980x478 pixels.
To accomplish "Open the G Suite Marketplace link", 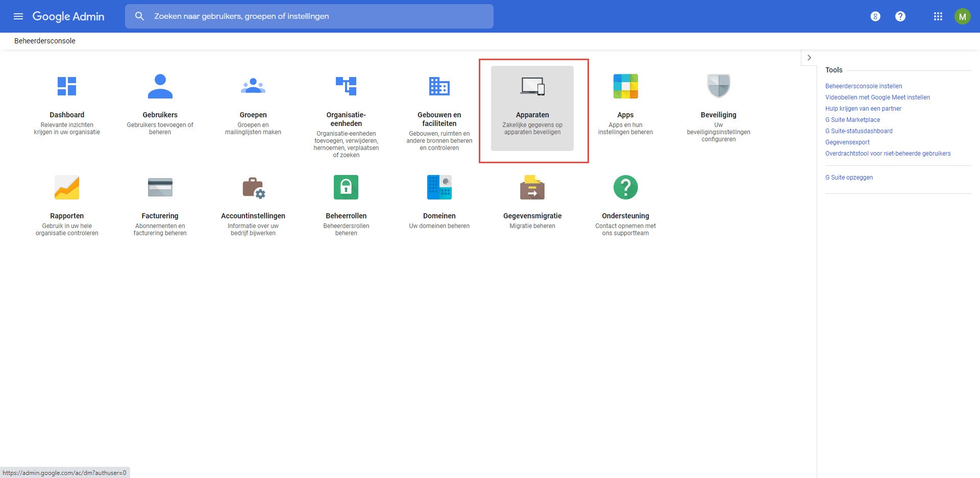I will click(x=852, y=120).
